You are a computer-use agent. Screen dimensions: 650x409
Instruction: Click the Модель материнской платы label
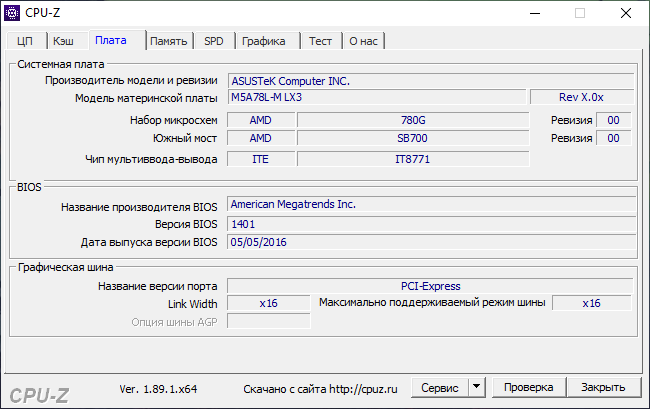(146, 98)
